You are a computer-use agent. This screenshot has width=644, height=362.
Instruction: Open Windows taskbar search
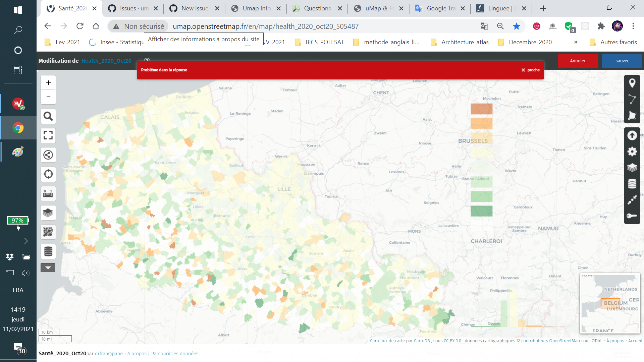pos(18,30)
